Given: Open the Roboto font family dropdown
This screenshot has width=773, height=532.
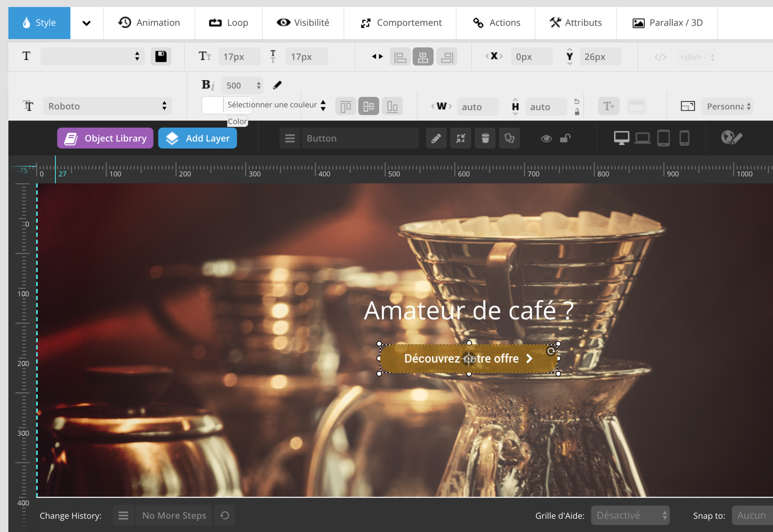Looking at the screenshot, I should pos(107,106).
